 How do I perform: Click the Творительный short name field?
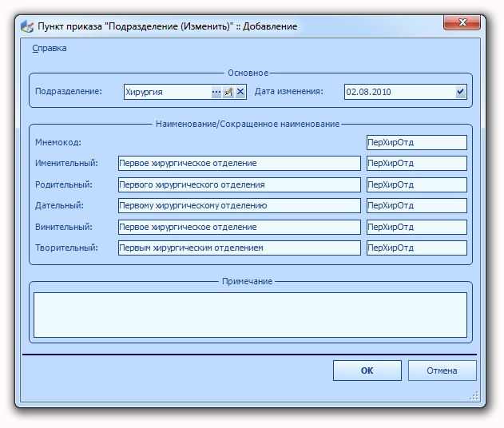pyautogui.click(x=417, y=248)
